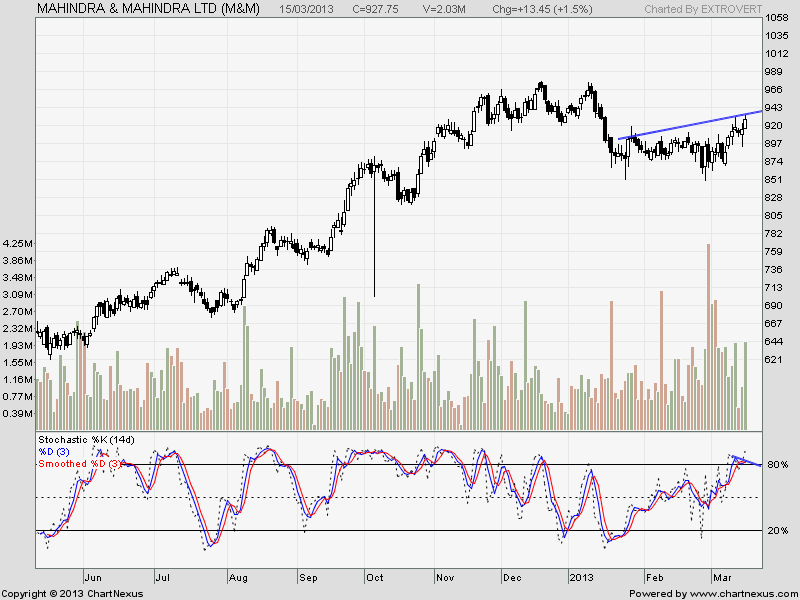800x600 pixels.
Task: Click the Nov label on the time axis
Action: click(x=445, y=578)
